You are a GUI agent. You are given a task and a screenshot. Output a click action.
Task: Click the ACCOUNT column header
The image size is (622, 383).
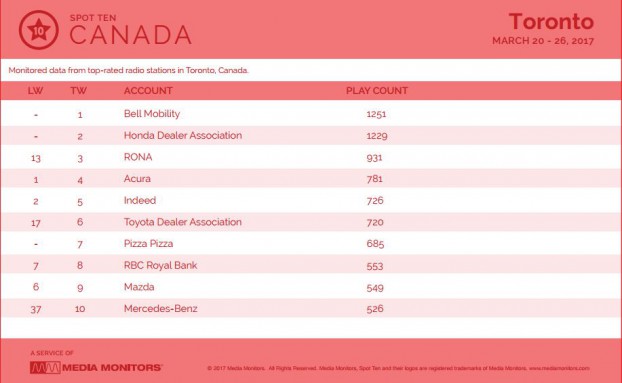click(148, 91)
